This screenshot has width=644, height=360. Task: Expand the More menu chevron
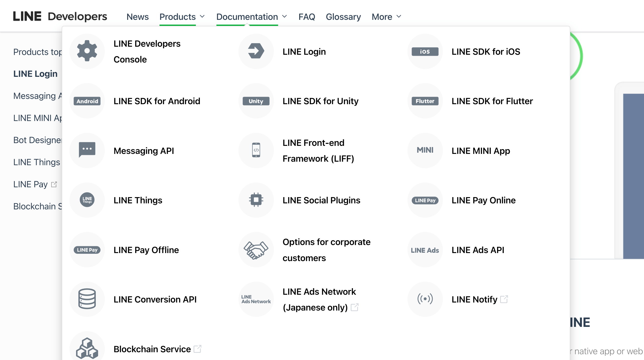399,17
